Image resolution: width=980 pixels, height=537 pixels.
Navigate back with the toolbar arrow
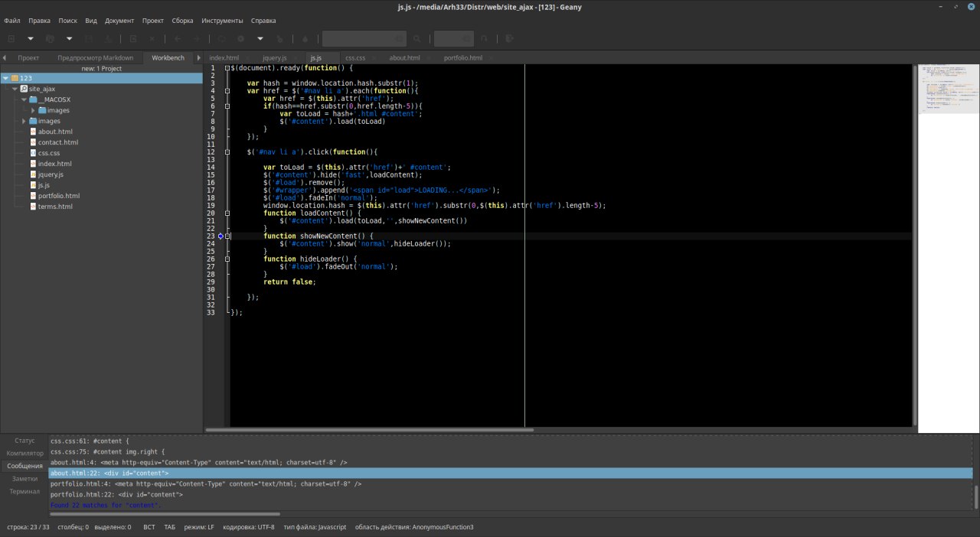click(178, 38)
